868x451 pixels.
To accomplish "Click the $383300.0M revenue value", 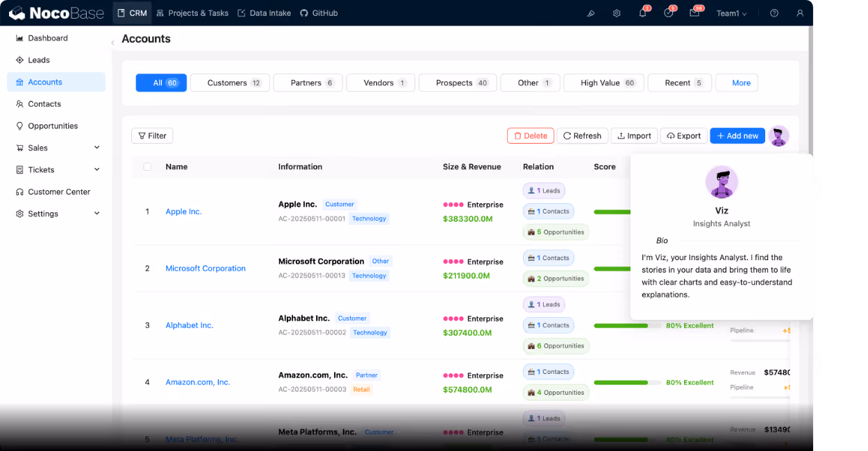I will (468, 219).
